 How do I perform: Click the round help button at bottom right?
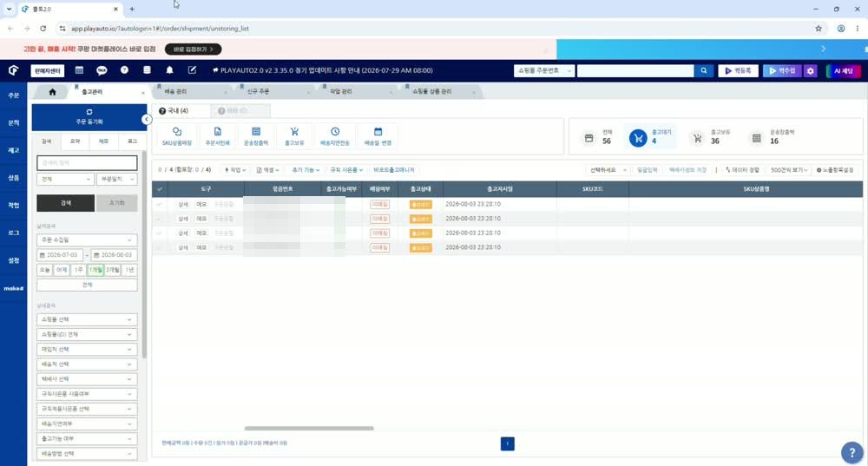(852, 452)
